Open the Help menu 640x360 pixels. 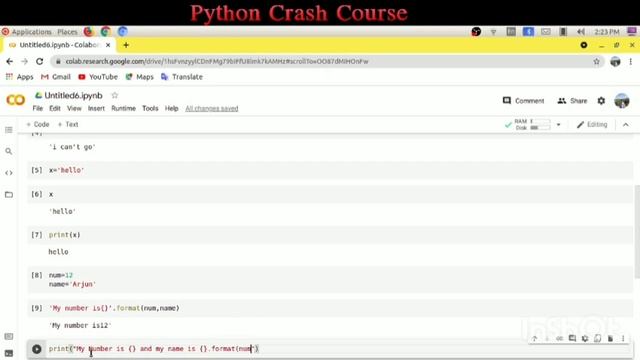[x=171, y=108]
